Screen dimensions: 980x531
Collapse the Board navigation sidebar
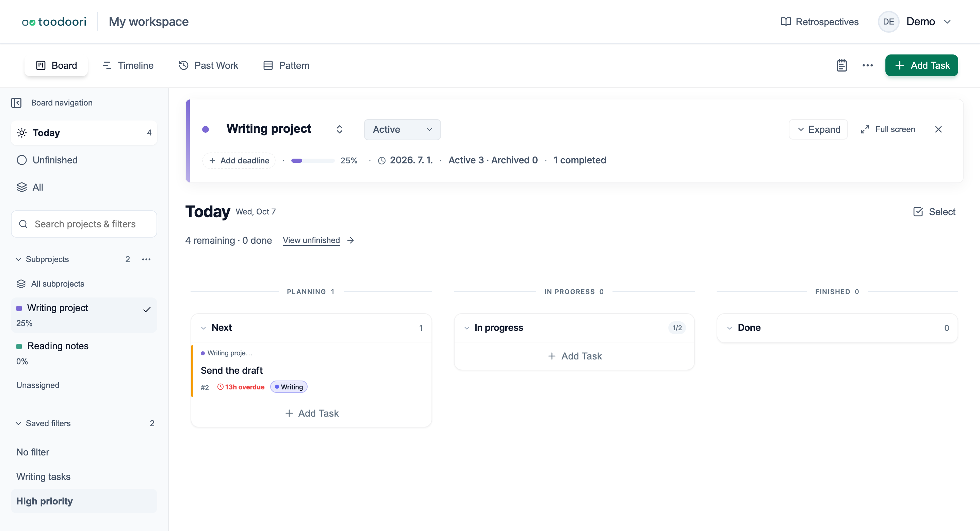(16, 103)
